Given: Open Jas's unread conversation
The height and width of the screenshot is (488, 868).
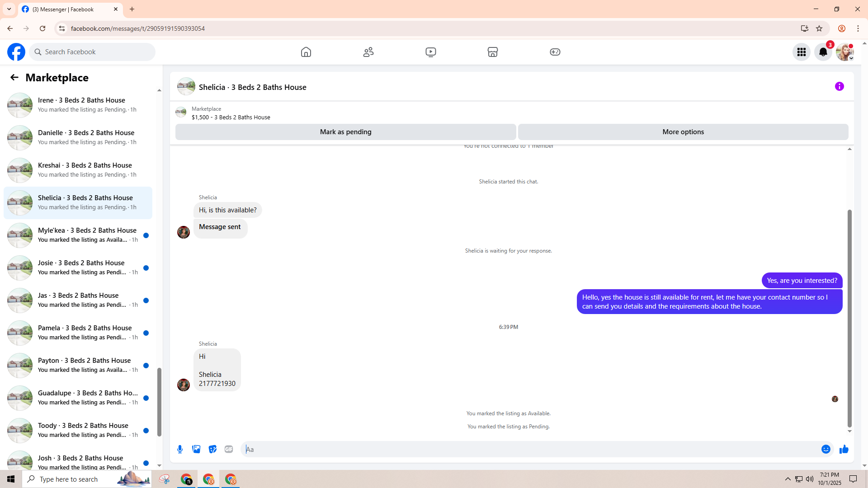Looking at the screenshot, I should [78, 300].
